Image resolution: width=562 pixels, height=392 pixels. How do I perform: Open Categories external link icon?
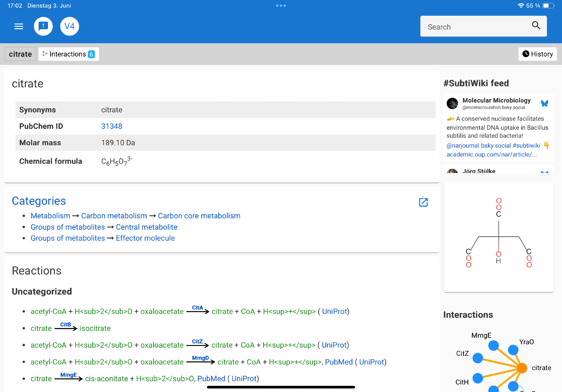423,202
